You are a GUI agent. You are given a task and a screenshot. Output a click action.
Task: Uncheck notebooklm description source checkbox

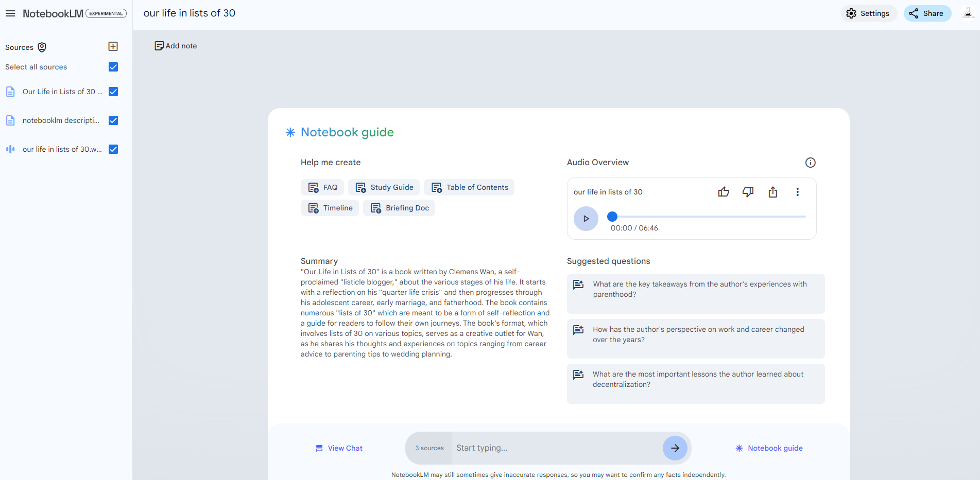click(113, 120)
